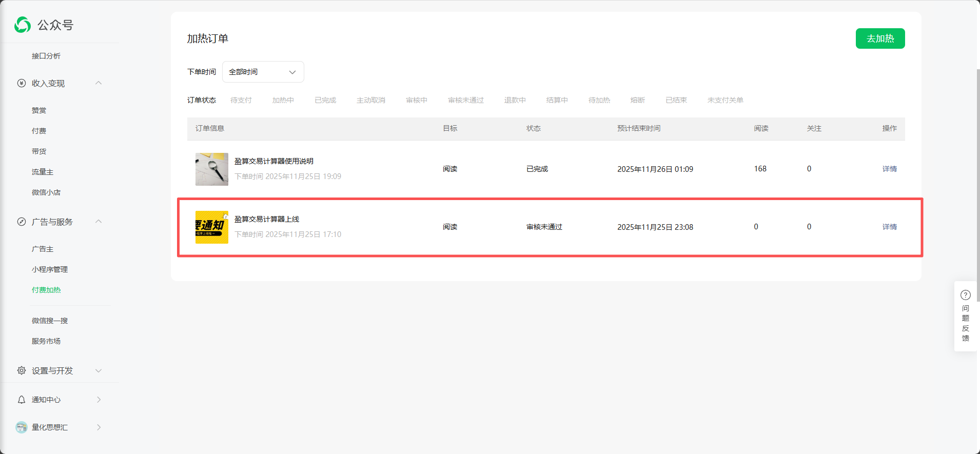Open 流量主 in the sidebar
The height and width of the screenshot is (454, 980).
click(43, 172)
